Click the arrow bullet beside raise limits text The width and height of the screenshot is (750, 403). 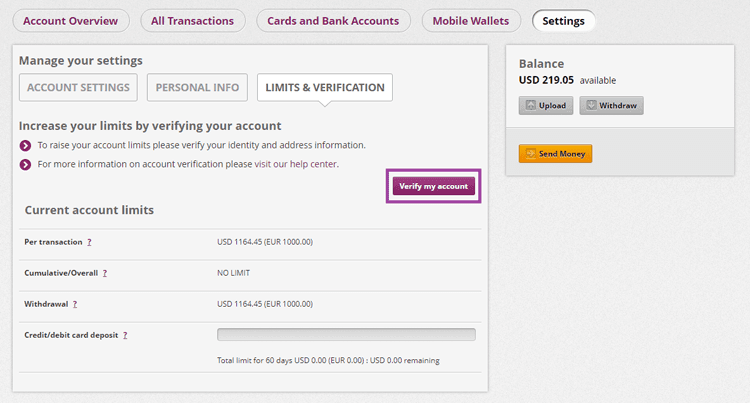tap(25, 145)
